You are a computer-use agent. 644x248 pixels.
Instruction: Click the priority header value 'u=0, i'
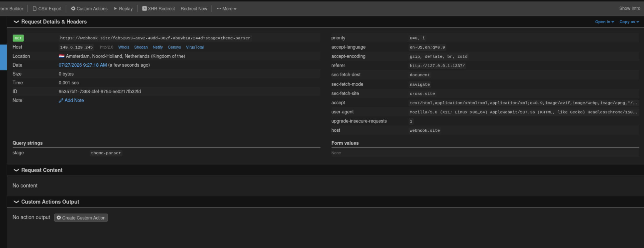click(x=417, y=38)
